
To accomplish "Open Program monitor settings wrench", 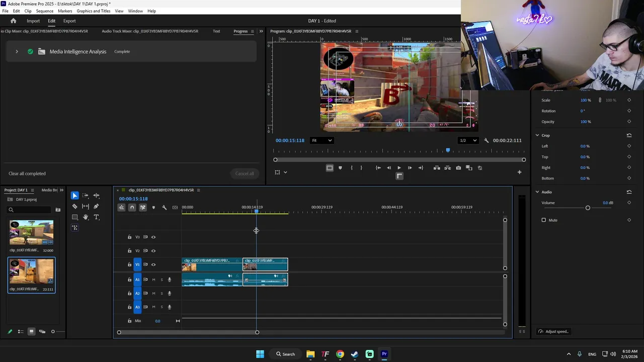I will pos(486,141).
